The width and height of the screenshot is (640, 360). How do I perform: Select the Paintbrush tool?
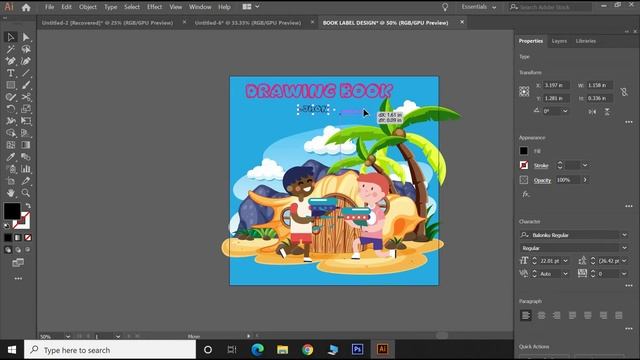[x=26, y=85]
